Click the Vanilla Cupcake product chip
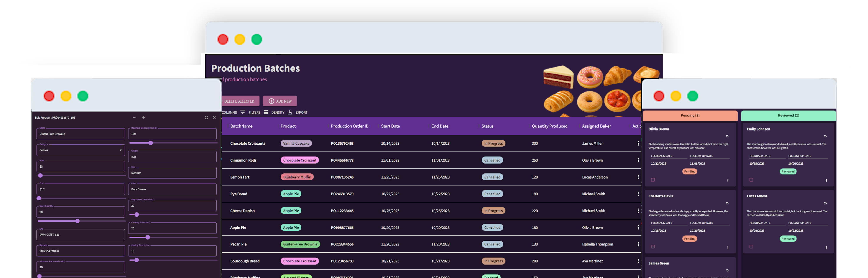 click(x=296, y=143)
